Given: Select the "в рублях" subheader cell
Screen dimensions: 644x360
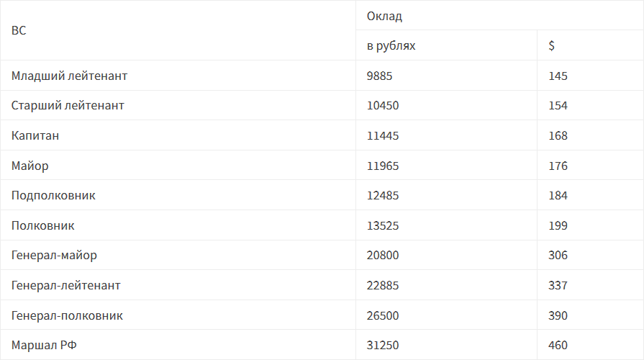Looking at the screenshot, I should [391, 46].
